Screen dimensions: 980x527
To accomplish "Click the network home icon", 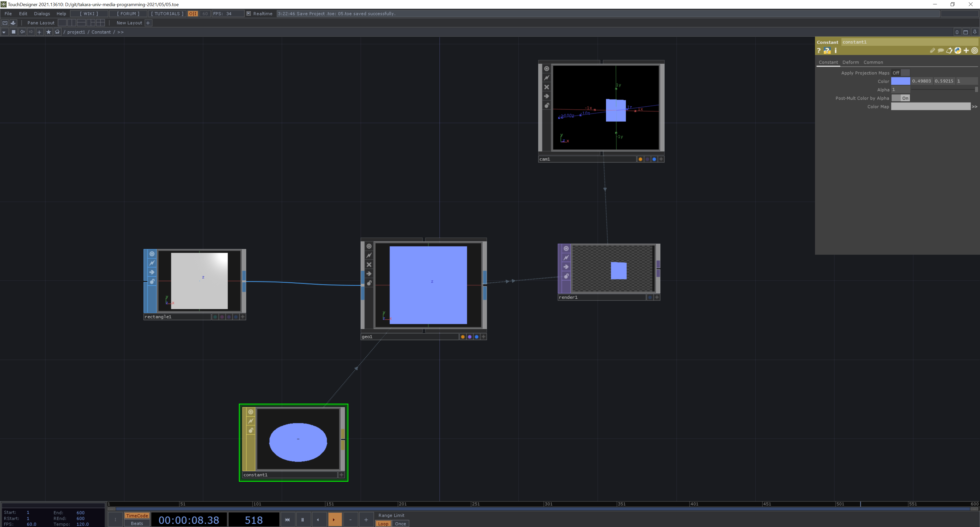I will 57,32.
